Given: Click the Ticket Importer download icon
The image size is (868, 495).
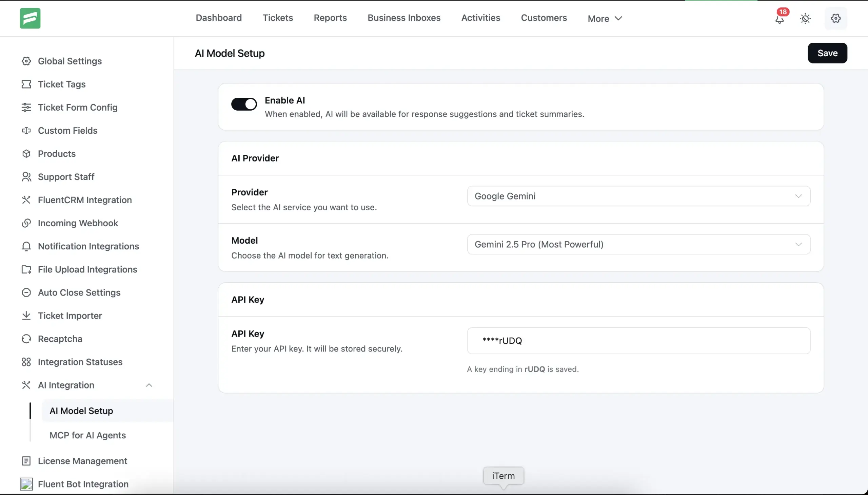Looking at the screenshot, I should point(26,316).
